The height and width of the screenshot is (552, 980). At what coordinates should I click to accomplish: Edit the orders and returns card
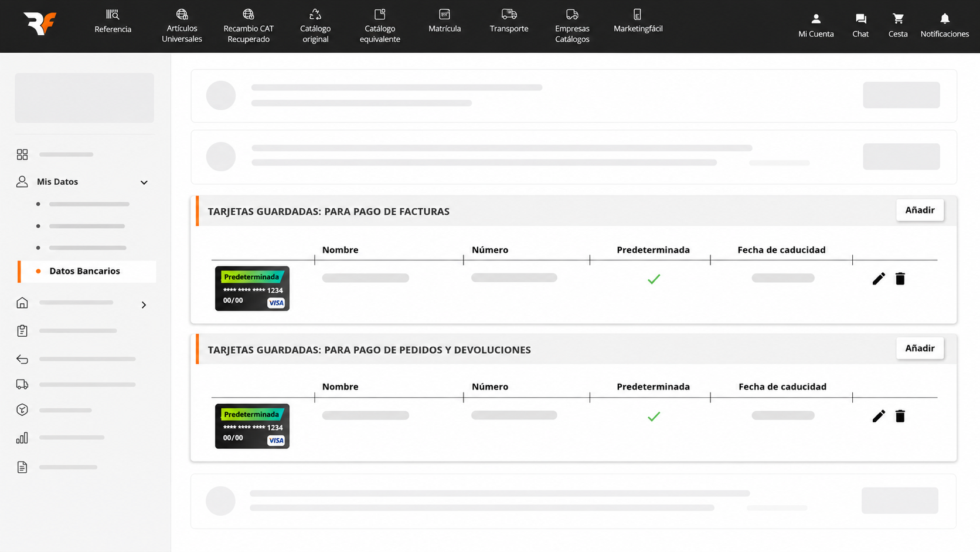879,416
